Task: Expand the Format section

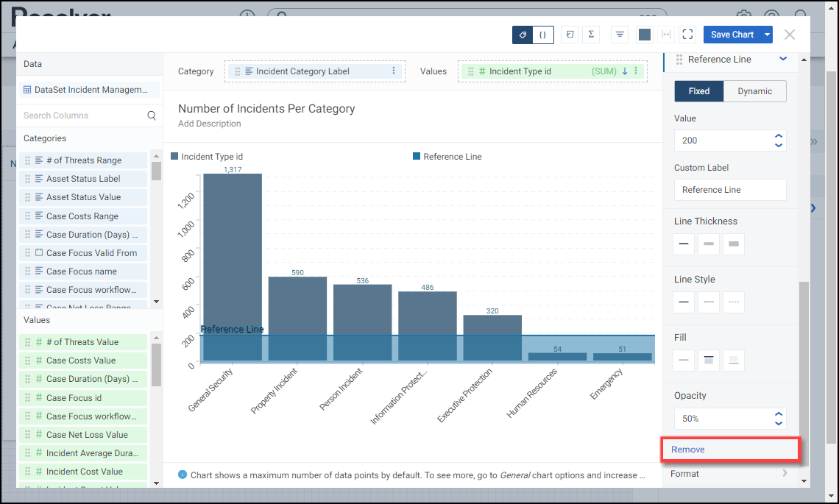Action: coord(783,474)
